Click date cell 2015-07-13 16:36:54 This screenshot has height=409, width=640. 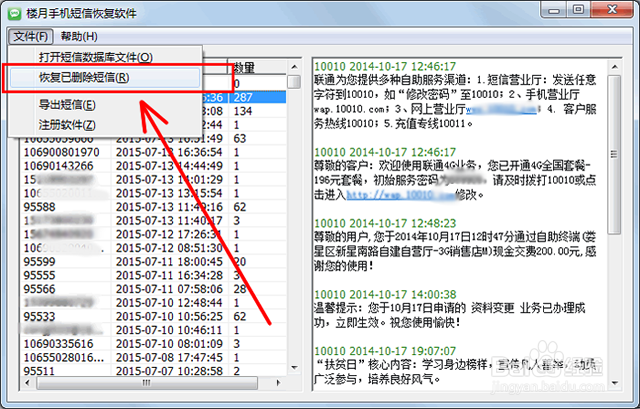[x=169, y=152]
